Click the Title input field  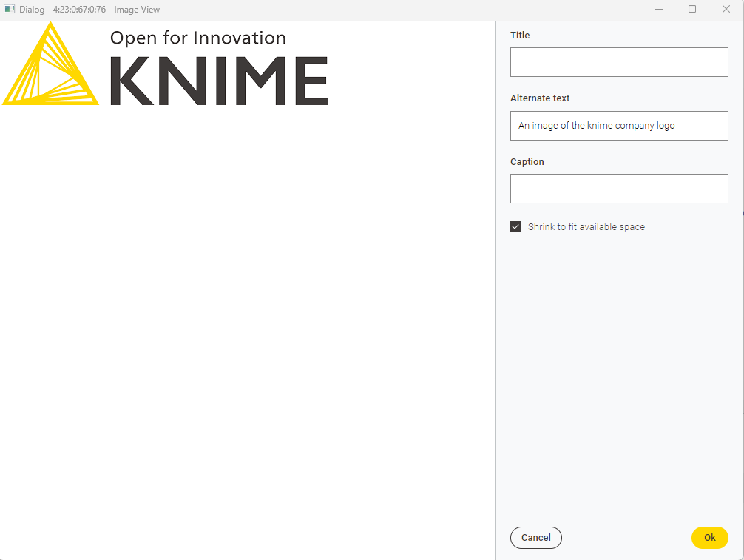tap(619, 62)
